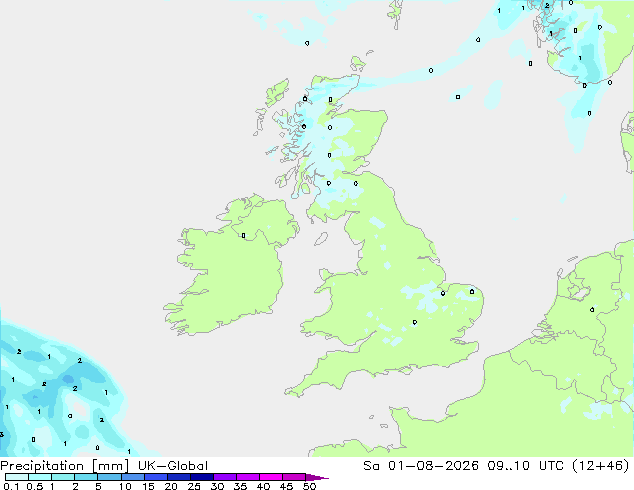The height and width of the screenshot is (490, 634).
Task: Click the 'Sa 01-08-2026' date text
Action: coord(421,466)
